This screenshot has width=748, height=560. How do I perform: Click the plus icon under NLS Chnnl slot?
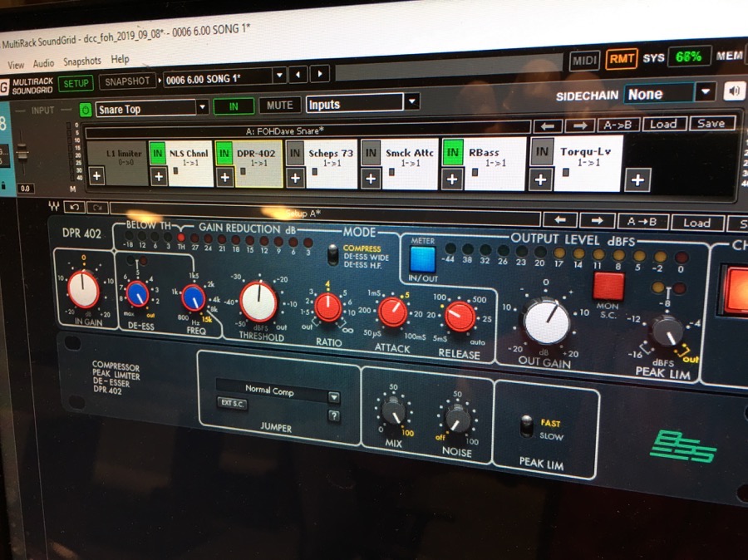159,177
